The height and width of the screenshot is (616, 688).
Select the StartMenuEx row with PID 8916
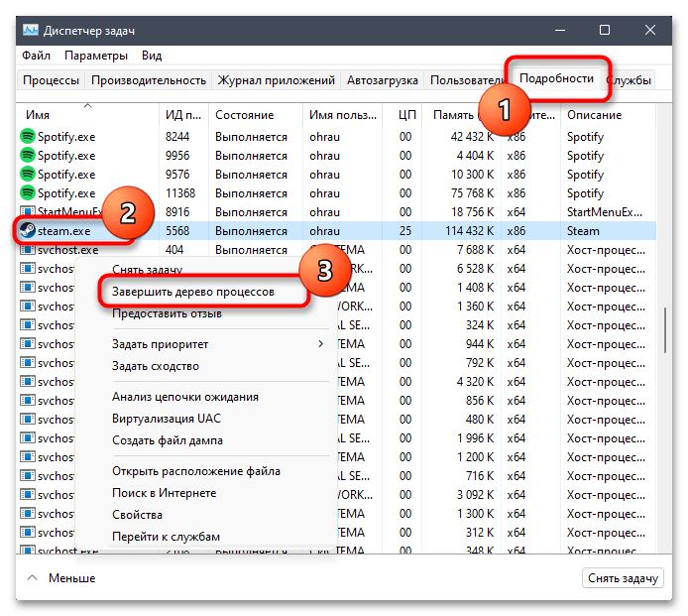click(x=337, y=212)
